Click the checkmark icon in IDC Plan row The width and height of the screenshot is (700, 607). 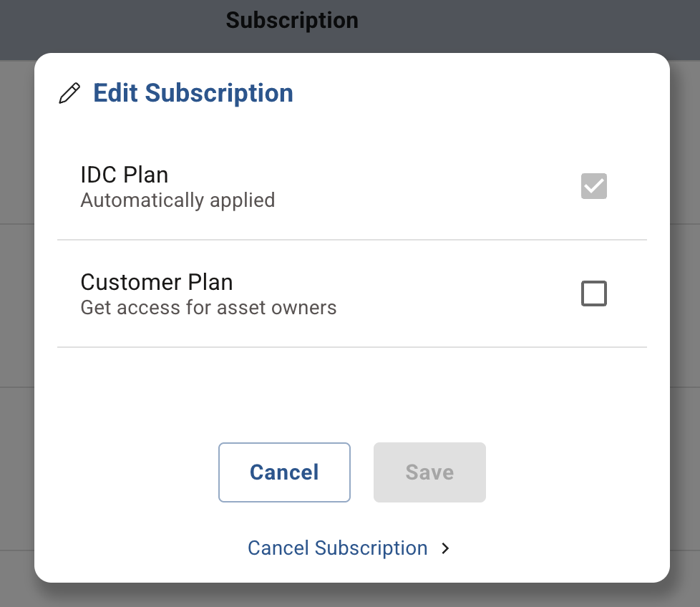594,186
